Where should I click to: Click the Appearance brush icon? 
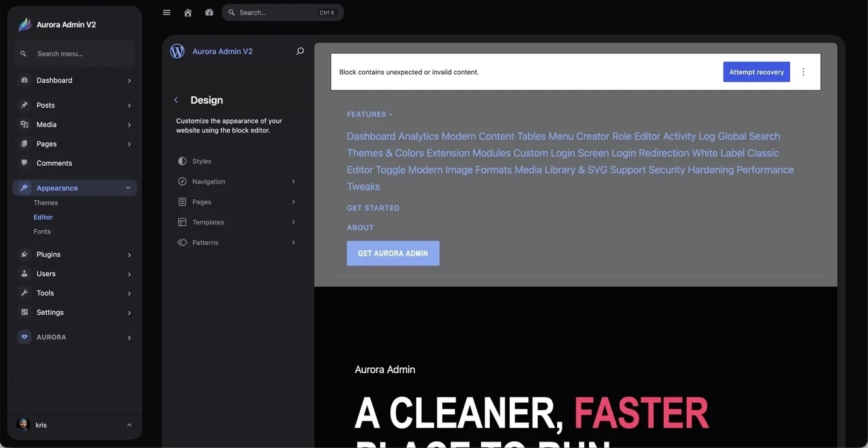tap(25, 188)
